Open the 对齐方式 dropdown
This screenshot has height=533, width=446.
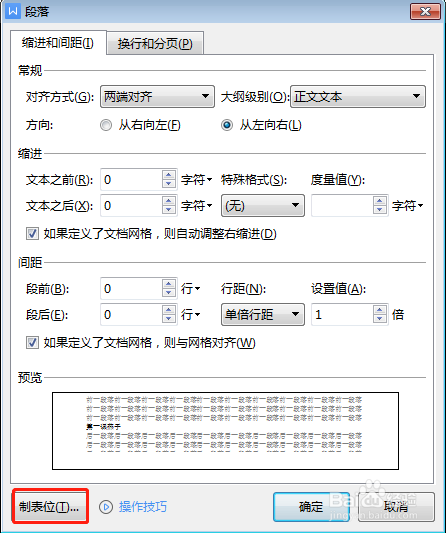point(157,97)
